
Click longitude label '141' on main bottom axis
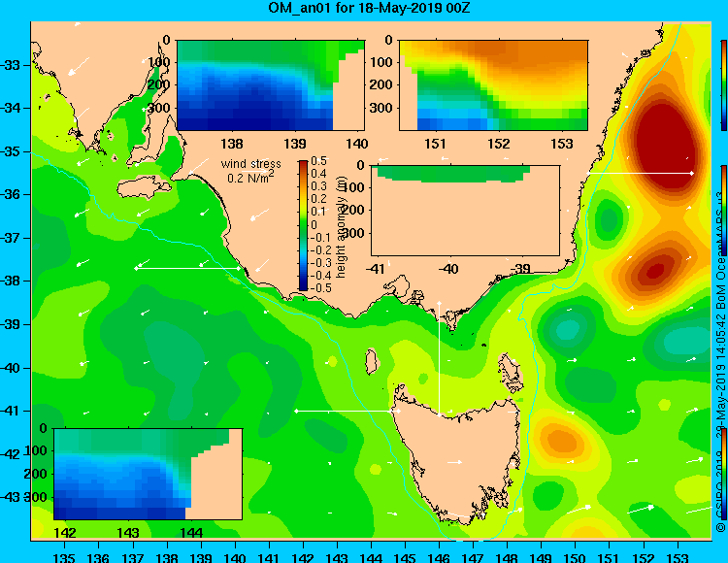[268, 557]
